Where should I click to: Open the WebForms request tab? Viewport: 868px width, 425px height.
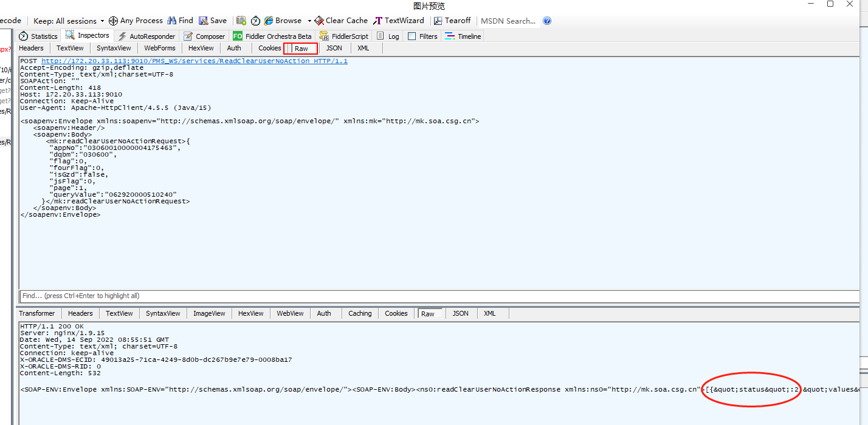[160, 48]
